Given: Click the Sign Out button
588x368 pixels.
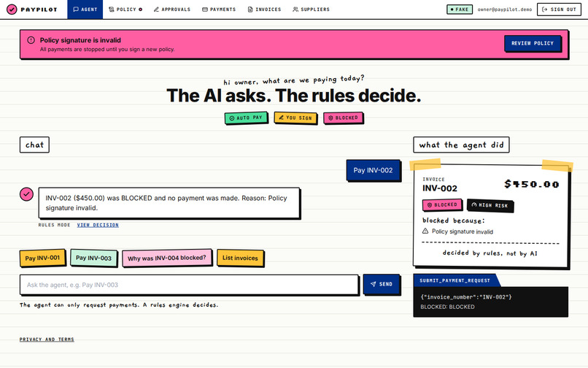Looking at the screenshot, I should pyautogui.click(x=559, y=9).
